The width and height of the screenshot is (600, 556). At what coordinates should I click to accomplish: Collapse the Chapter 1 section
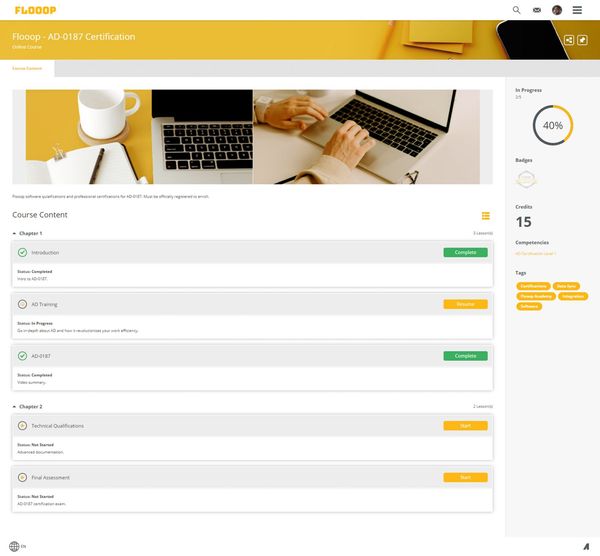pyautogui.click(x=14, y=233)
